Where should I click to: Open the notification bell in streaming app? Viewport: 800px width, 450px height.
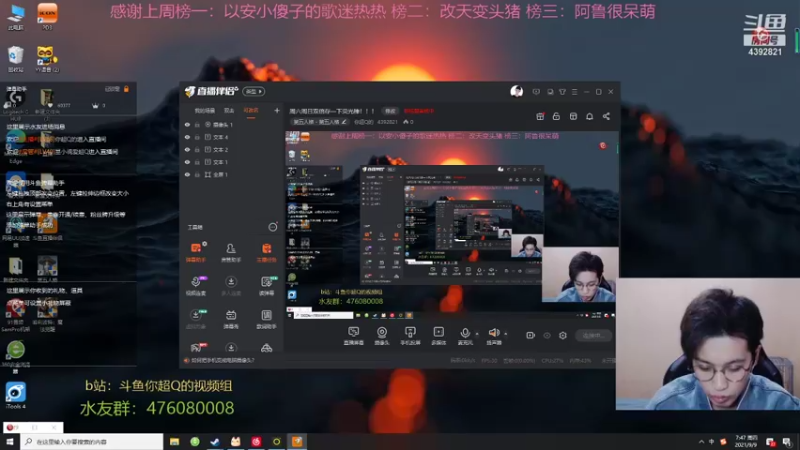click(589, 116)
